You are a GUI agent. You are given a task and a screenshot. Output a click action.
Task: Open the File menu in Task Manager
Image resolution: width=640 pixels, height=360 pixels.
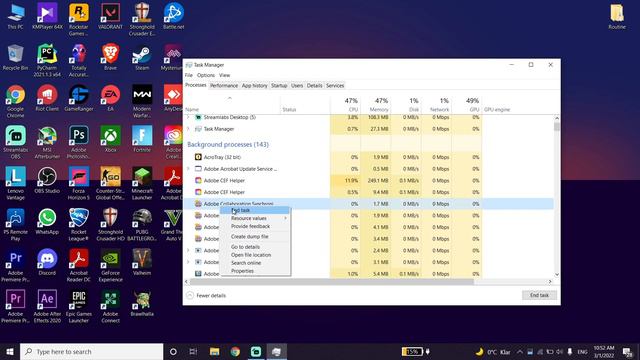point(189,75)
